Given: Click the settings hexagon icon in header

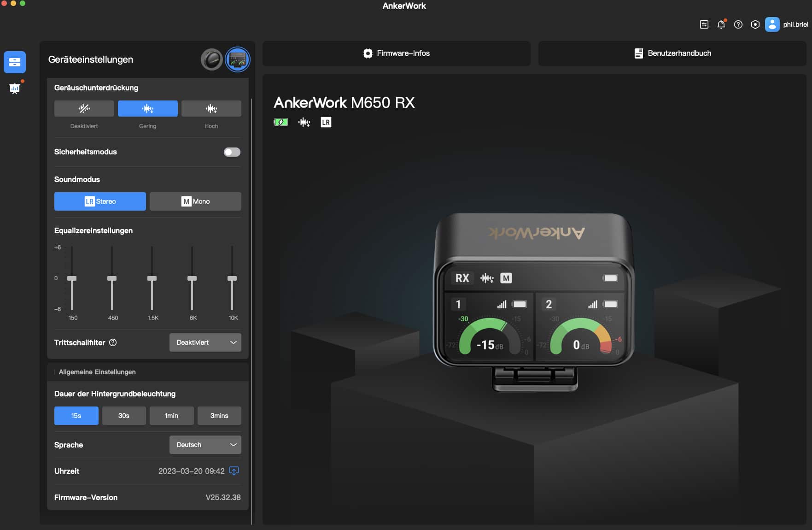Looking at the screenshot, I should point(755,24).
